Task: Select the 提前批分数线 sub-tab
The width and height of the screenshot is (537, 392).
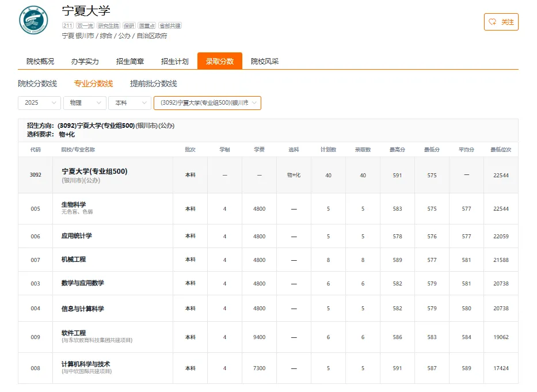Action: point(154,83)
